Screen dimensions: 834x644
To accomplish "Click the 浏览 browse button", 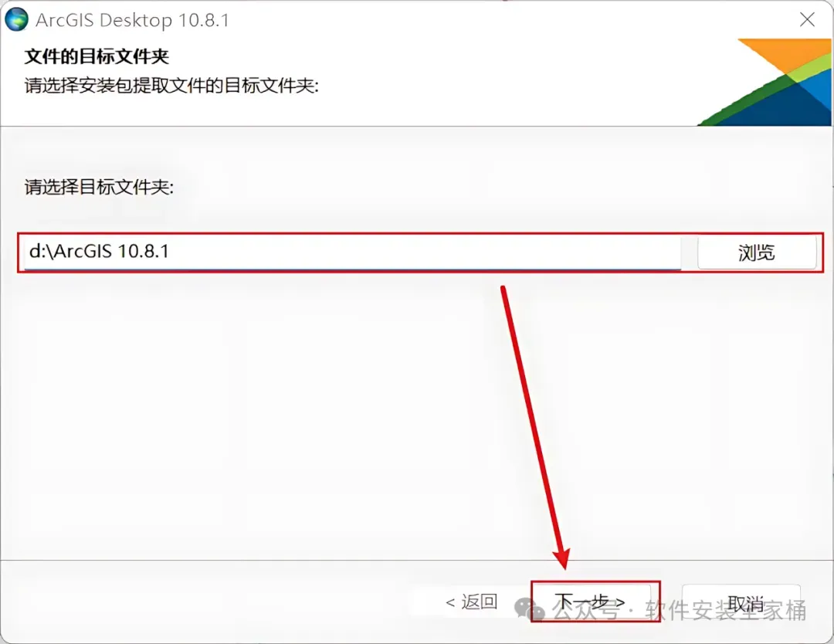I will coord(756,253).
